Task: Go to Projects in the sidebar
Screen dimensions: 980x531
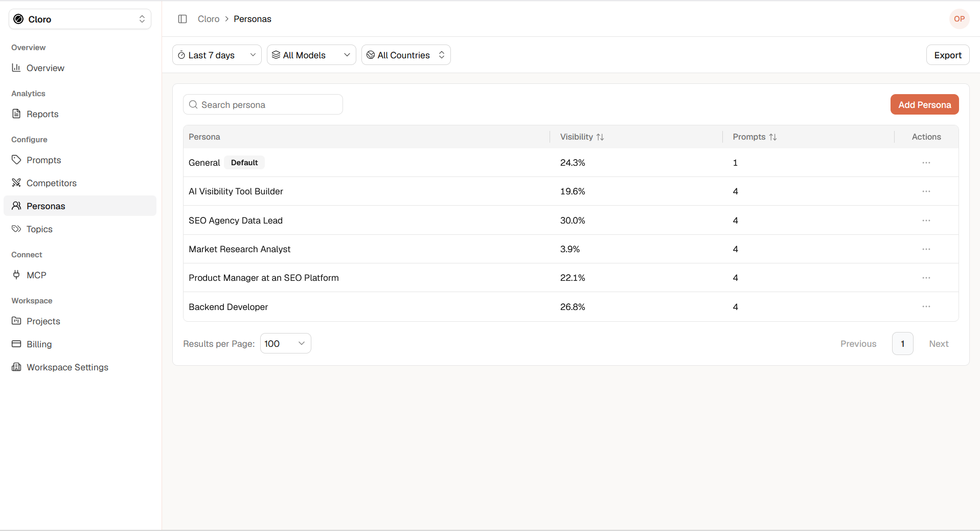Action: pos(80,321)
